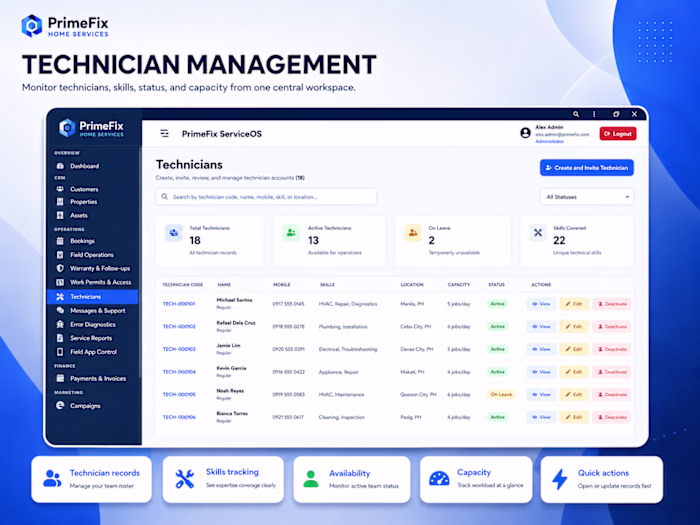View Rafael Dela Cruz's record
700x525 pixels.
point(541,326)
